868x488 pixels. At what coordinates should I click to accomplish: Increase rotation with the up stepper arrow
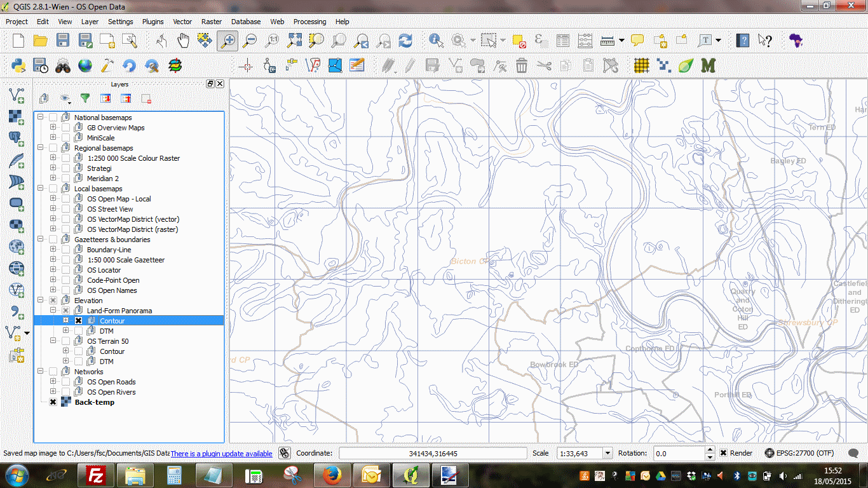pos(710,450)
